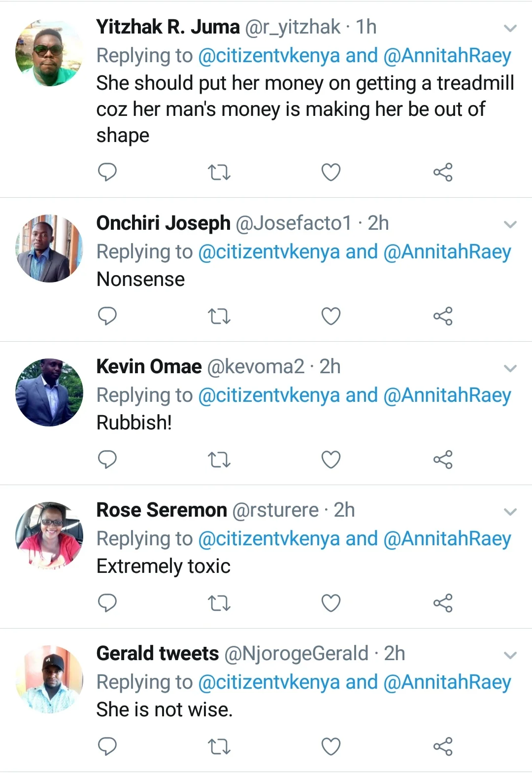Reply to Yitzhak R. Juma's tweet
This screenshot has width=532, height=773.
107,172
